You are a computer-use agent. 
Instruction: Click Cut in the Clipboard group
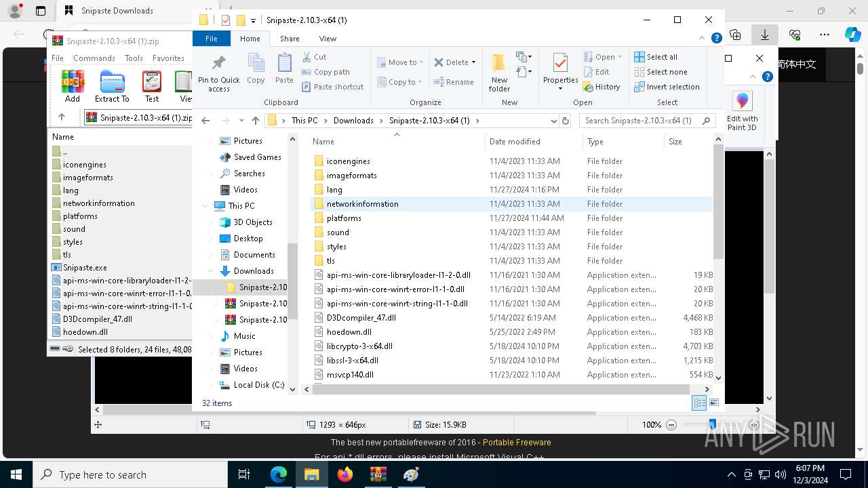tap(314, 57)
